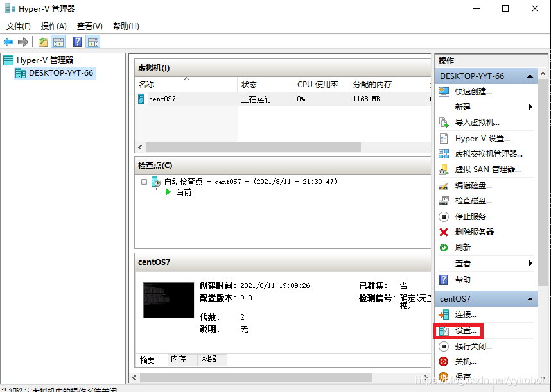The height and width of the screenshot is (392, 551).
Task: Collapse the 自动检查点 tree node
Action: (144, 182)
